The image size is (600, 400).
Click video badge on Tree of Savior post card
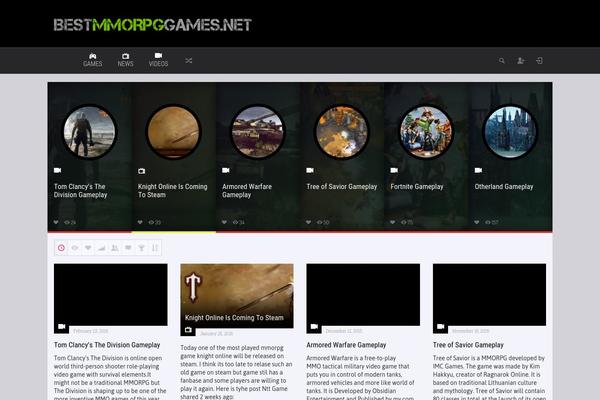(440, 327)
